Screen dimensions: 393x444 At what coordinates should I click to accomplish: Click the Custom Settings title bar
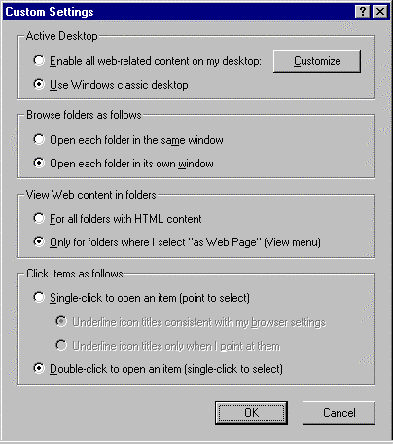(179, 12)
